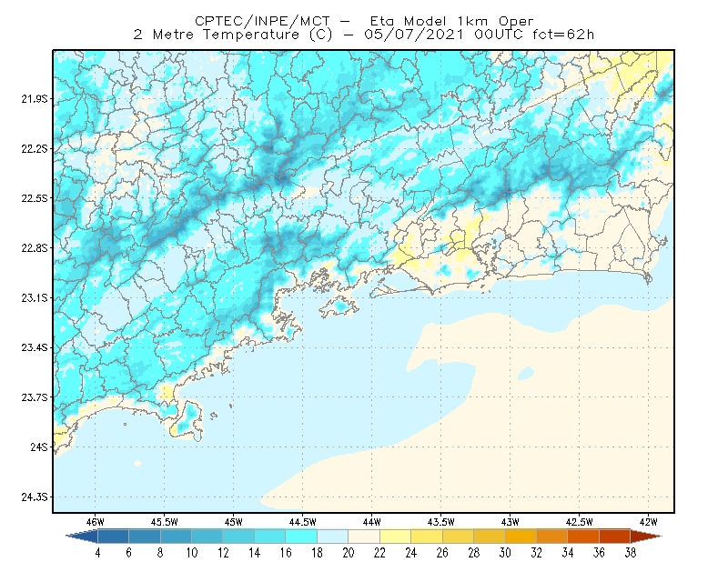The image size is (728, 562).
Task: Click the '23.1S' latitude label
Action: (x=35, y=297)
